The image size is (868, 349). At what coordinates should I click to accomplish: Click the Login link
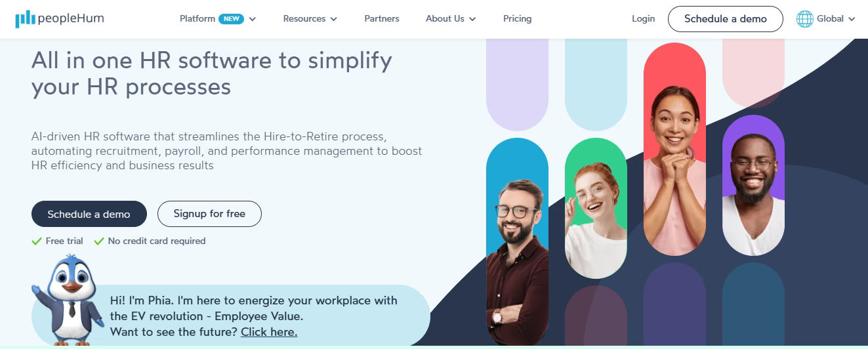(x=643, y=19)
